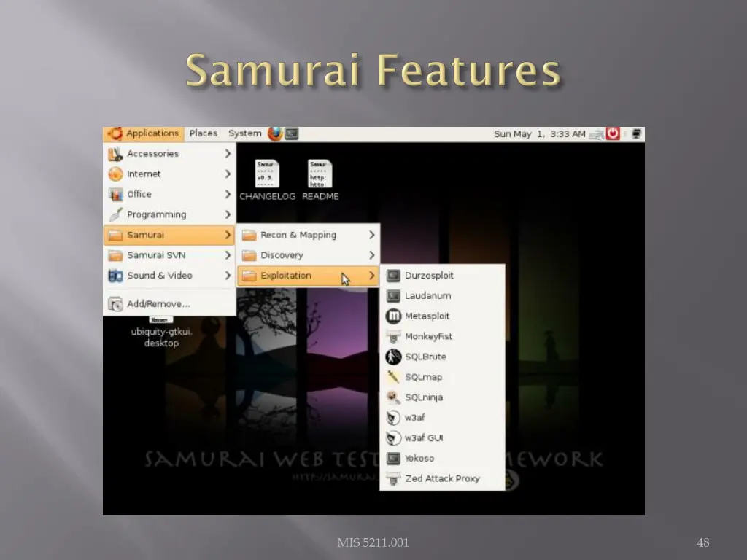Click the Add/Remove package icon
The image size is (747, 560).
click(x=115, y=304)
